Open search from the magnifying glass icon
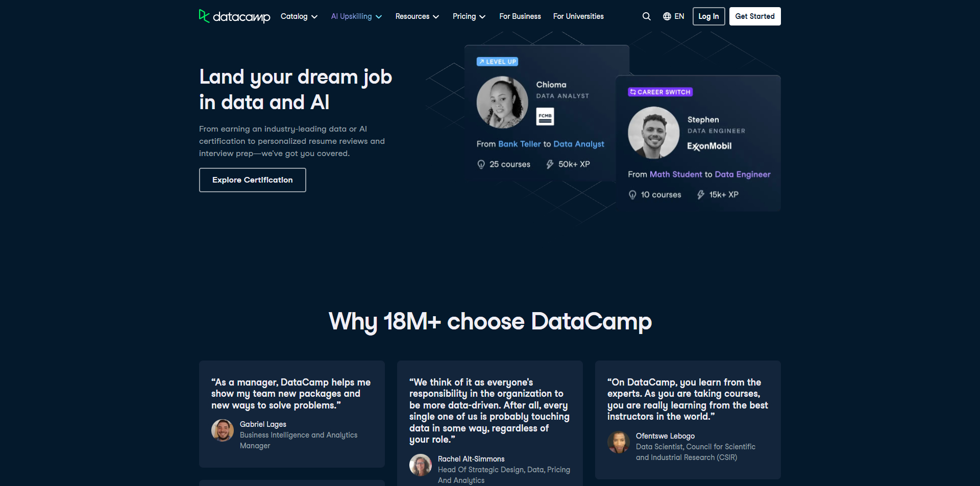Viewport: 980px width, 486px height. (646, 16)
